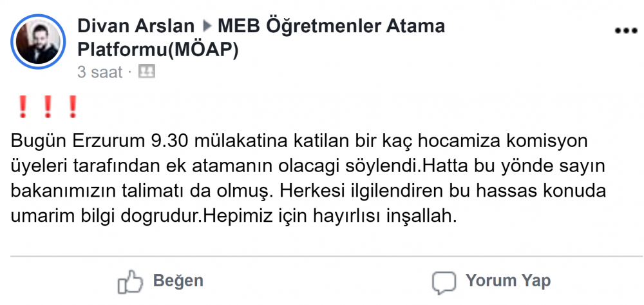This screenshot has width=644, height=305.
Task: Click the first red exclamation mark
Action: click(23, 106)
